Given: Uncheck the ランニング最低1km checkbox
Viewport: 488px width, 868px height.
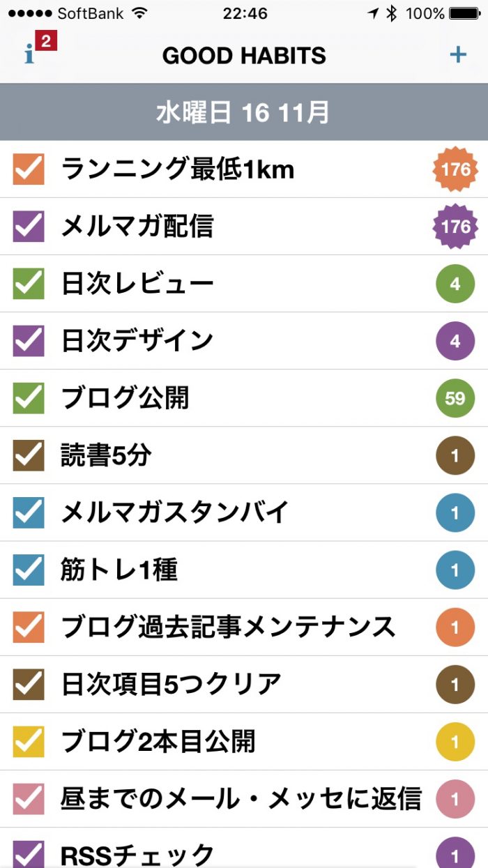Looking at the screenshot, I should click(29, 169).
